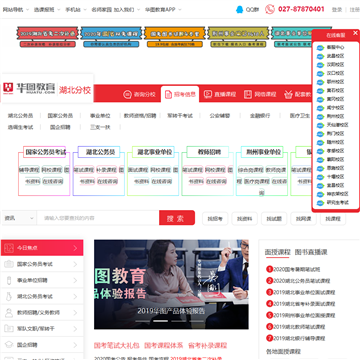Click the 找招考 button
The width and height of the screenshot is (360, 360).
pos(215,219)
